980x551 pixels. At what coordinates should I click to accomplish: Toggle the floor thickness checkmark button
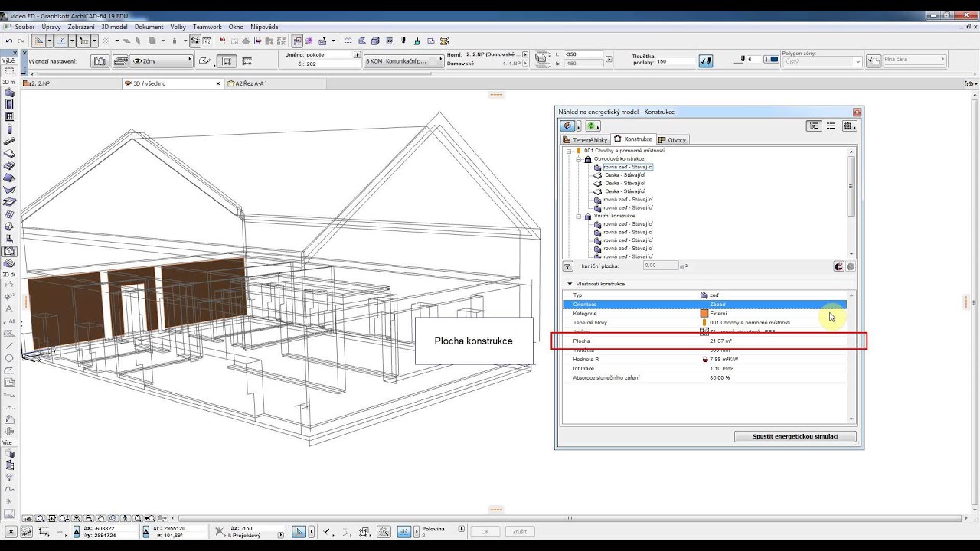tap(706, 61)
